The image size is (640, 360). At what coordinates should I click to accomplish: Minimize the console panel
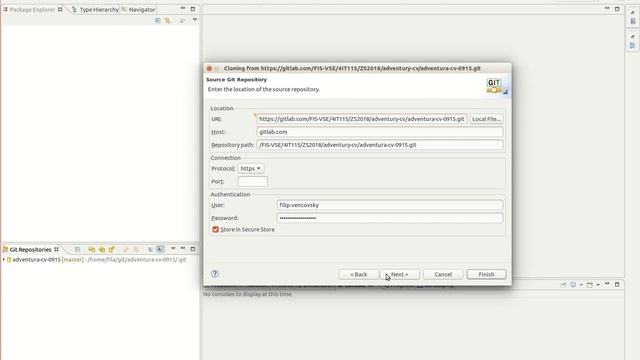click(x=607, y=284)
